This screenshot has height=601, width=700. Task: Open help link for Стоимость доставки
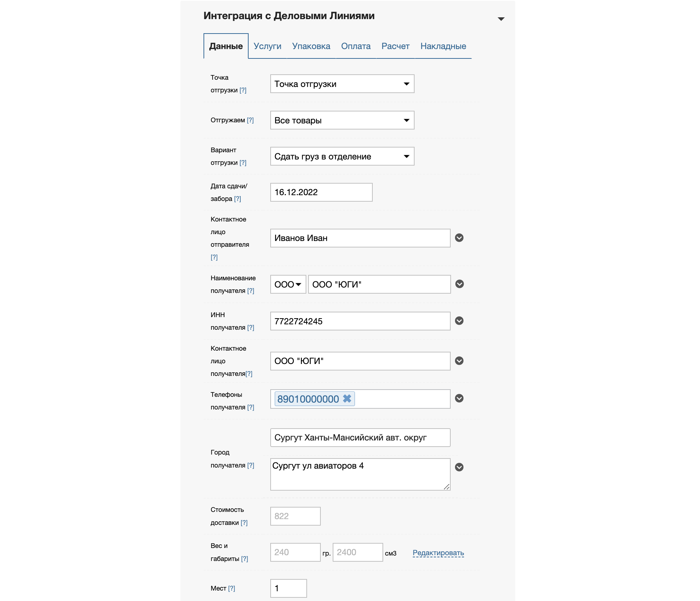(244, 523)
